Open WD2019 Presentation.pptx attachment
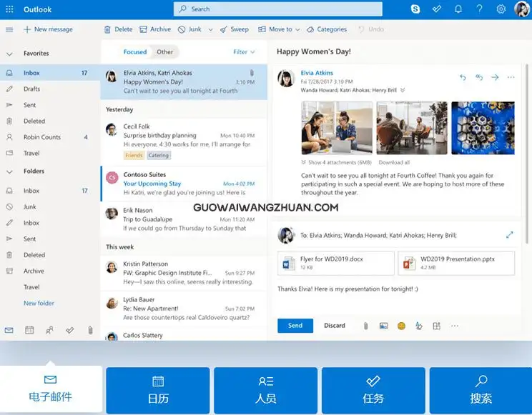Screen dimensions: 532x415 click(x=456, y=263)
